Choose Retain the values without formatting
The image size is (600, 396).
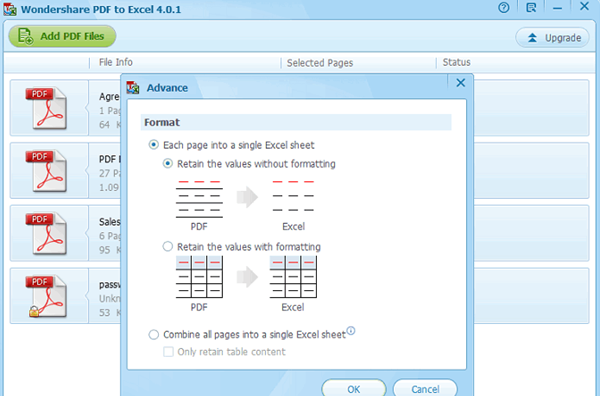[x=168, y=164]
